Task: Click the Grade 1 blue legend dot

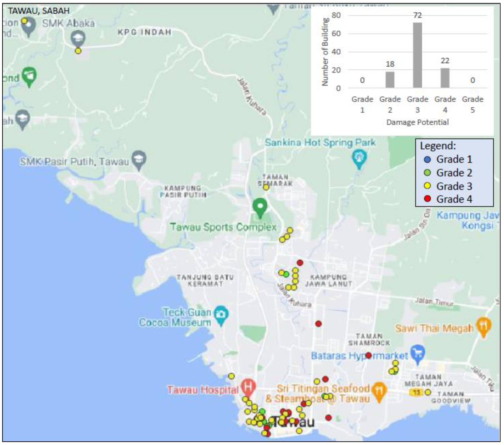Action: 427,160
